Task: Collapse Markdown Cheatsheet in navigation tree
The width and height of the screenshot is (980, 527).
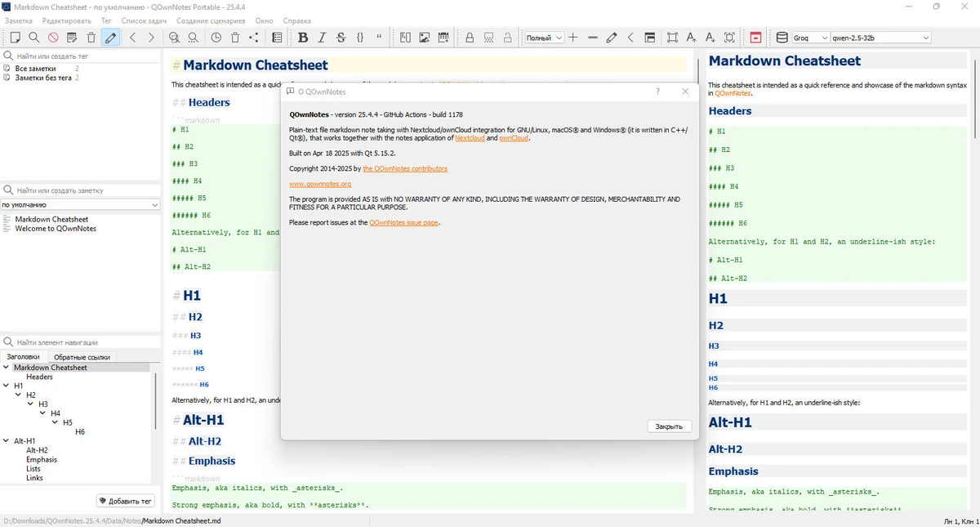Action: pyautogui.click(x=7, y=368)
